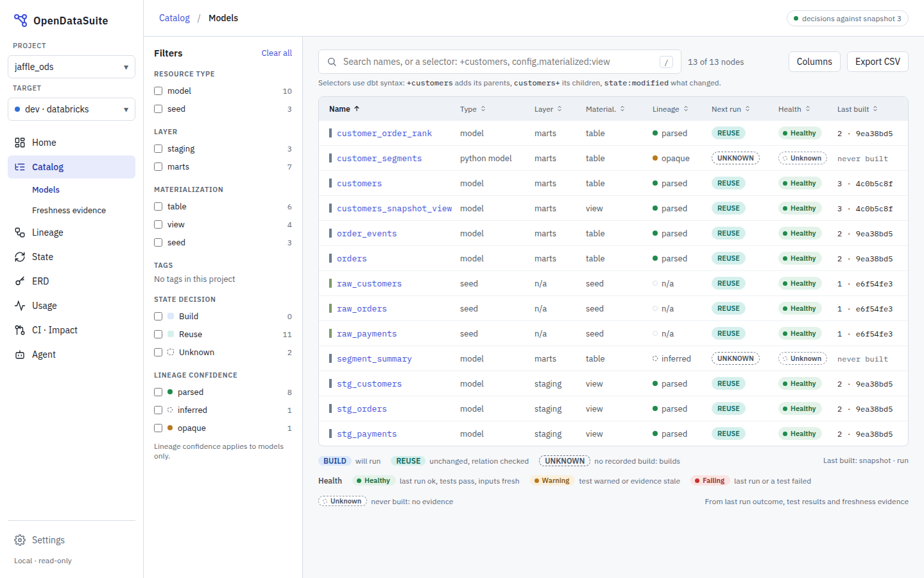924x578 pixels.
Task: Click the Settings gear icon
Action: pos(20,540)
